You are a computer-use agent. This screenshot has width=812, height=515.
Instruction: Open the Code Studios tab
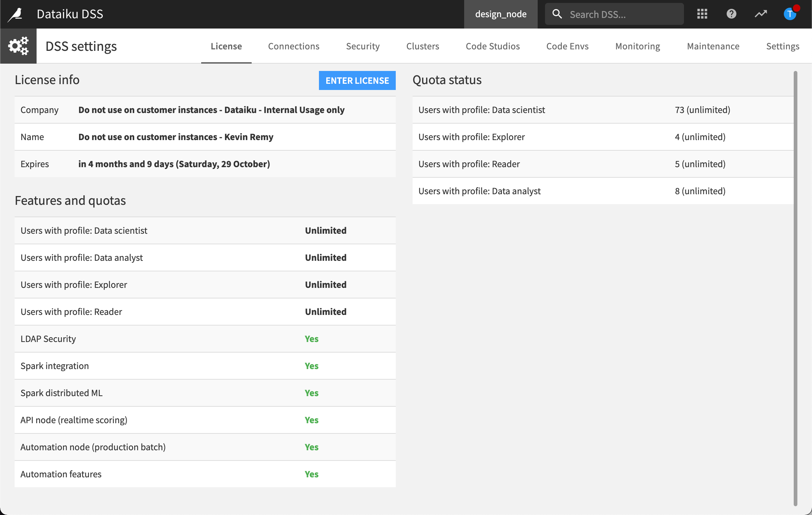493,46
